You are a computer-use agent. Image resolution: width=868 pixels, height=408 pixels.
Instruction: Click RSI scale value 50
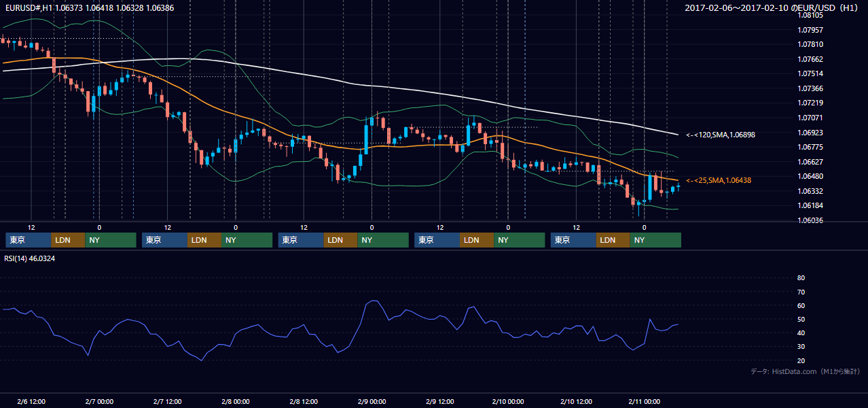point(801,319)
